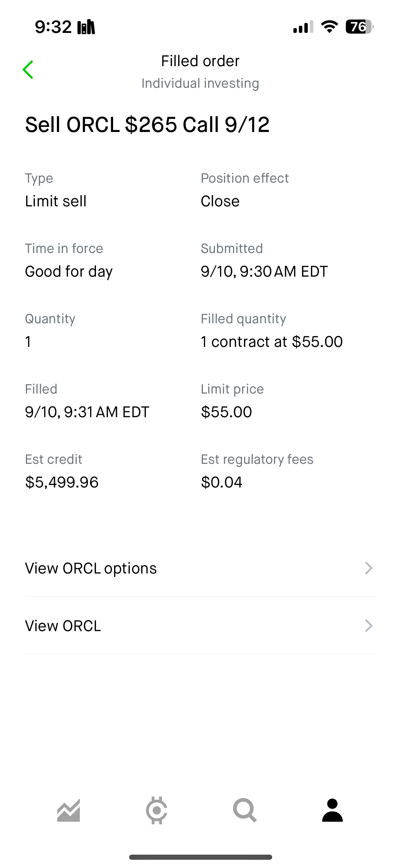This screenshot has width=401, height=868.
Task: Expand chevron beside View ORCL options
Action: click(x=369, y=568)
